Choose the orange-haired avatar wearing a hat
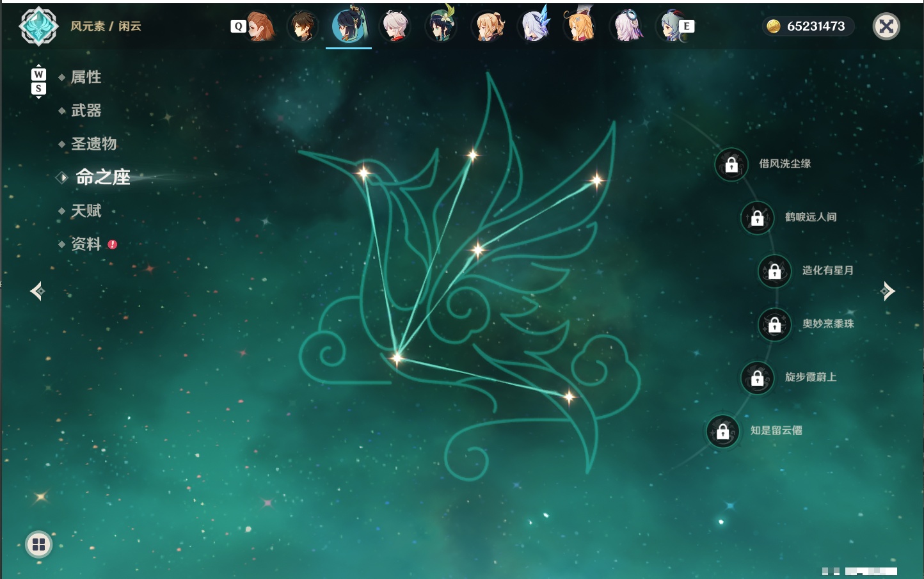The height and width of the screenshot is (579, 924). (x=580, y=26)
